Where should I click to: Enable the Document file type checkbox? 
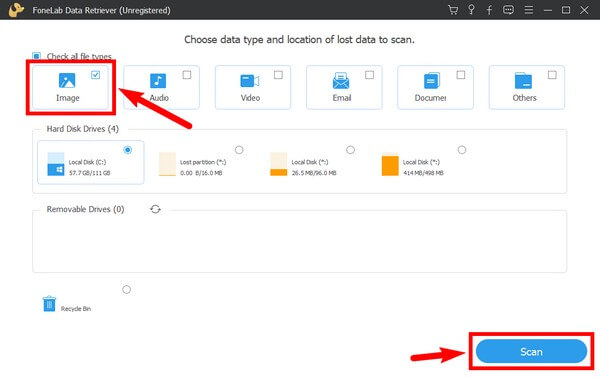pyautogui.click(x=461, y=75)
